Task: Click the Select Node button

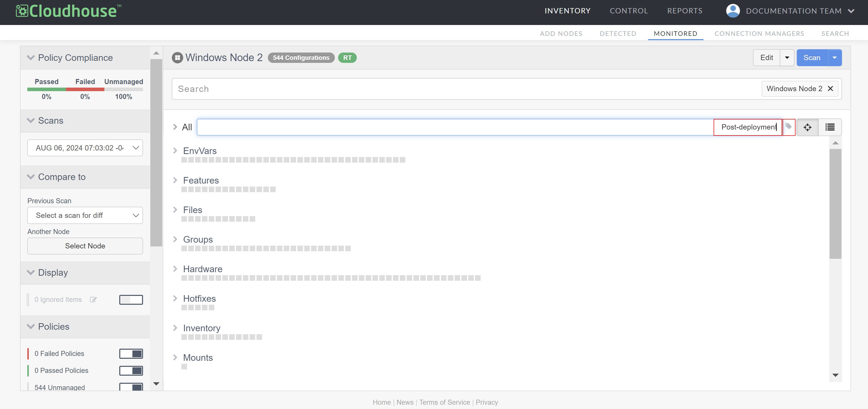Action: pos(85,246)
